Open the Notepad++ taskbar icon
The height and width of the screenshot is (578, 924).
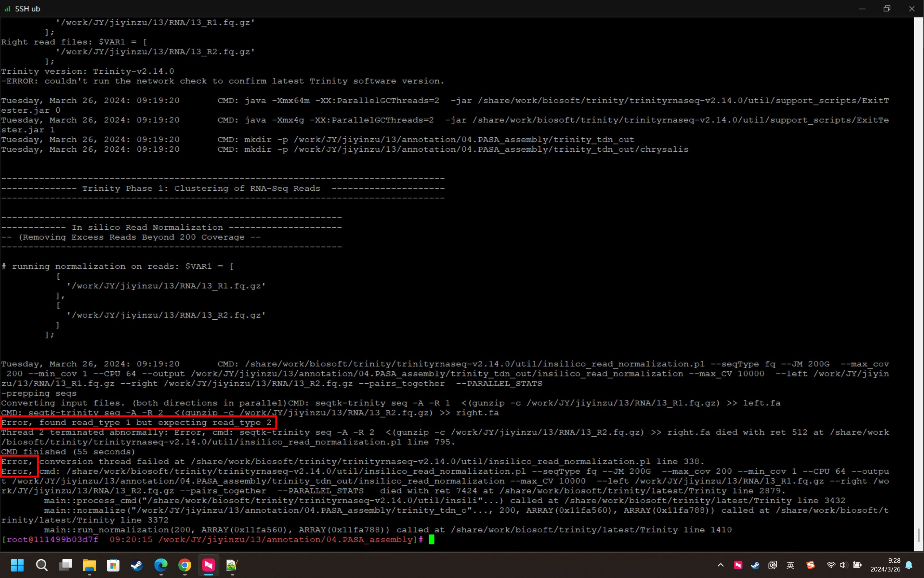232,565
